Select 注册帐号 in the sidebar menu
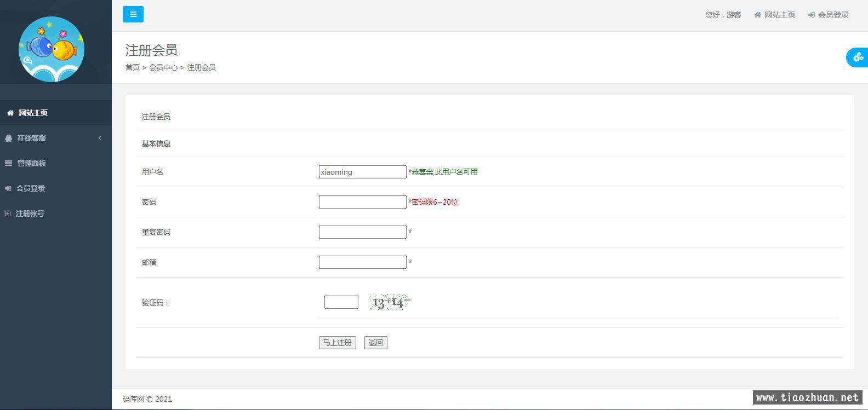Viewport: 868px width, 410px height. tap(30, 213)
